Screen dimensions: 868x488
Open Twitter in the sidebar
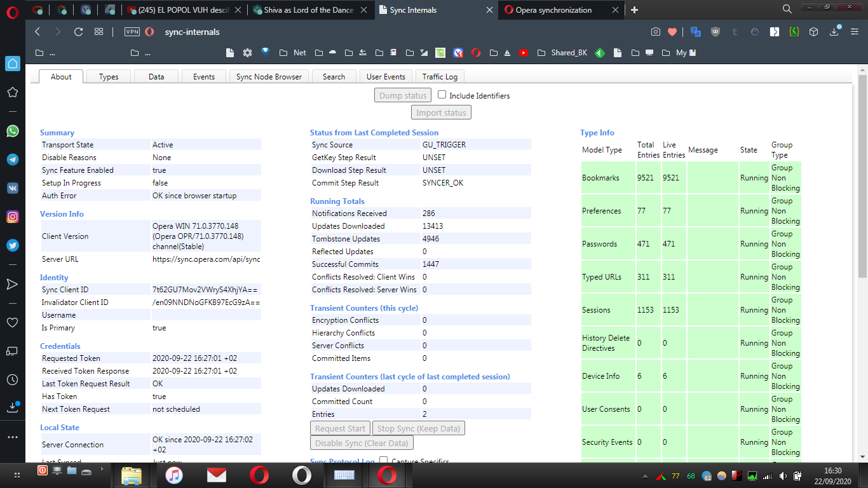[12, 245]
